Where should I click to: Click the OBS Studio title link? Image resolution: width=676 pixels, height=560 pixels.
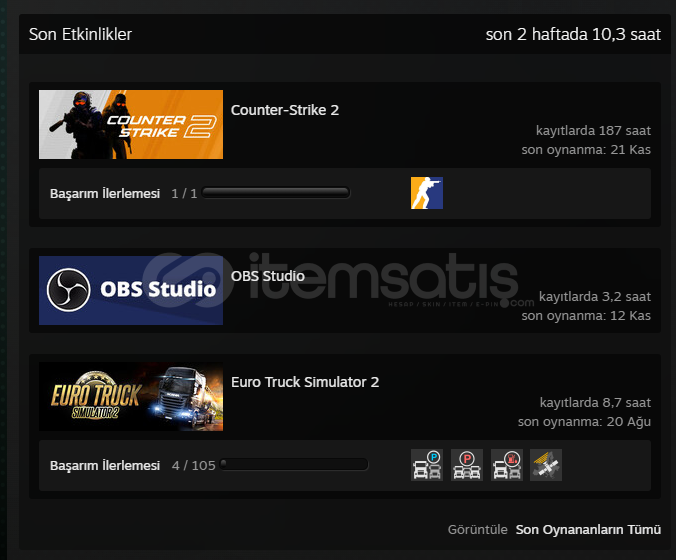tap(268, 276)
